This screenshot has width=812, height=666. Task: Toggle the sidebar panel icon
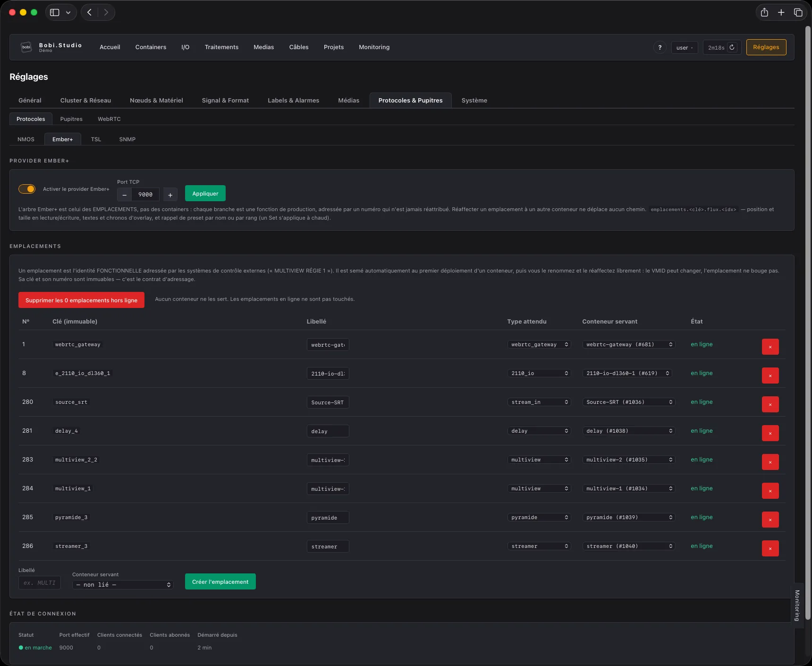click(x=55, y=12)
